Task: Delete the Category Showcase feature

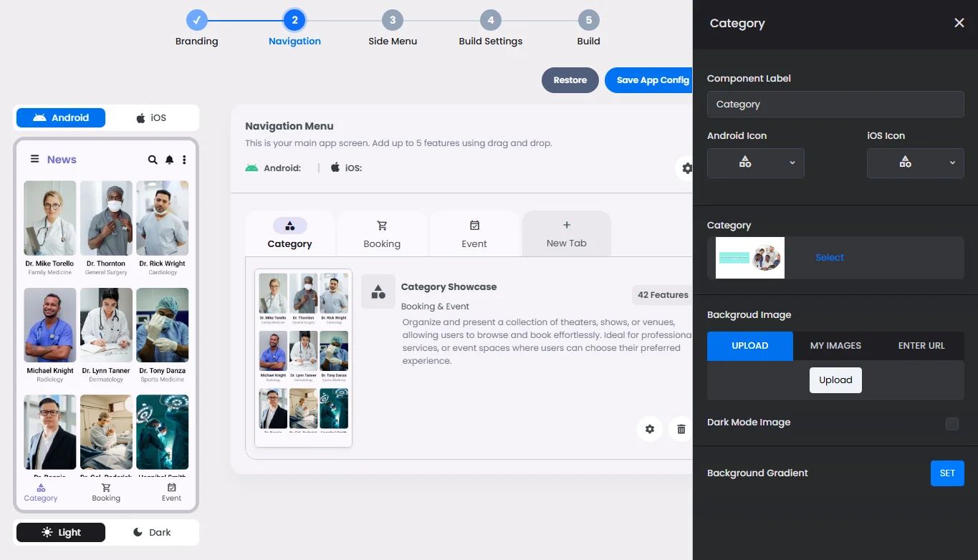Action: (681, 429)
